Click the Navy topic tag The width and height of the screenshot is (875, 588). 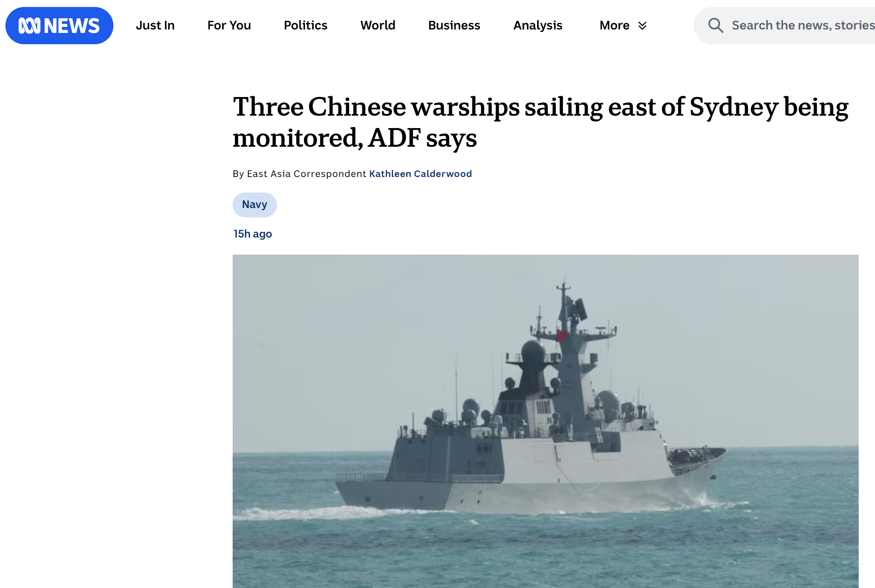255,205
